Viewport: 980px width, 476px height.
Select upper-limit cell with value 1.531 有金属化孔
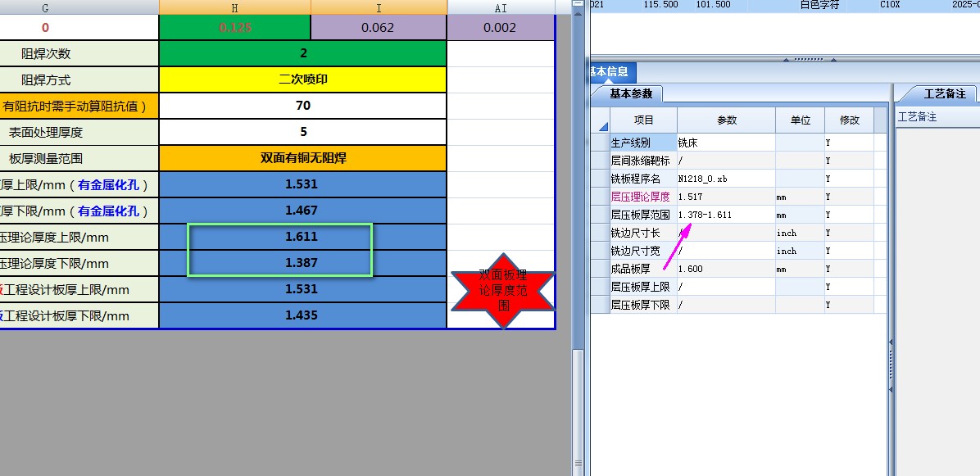click(x=303, y=185)
